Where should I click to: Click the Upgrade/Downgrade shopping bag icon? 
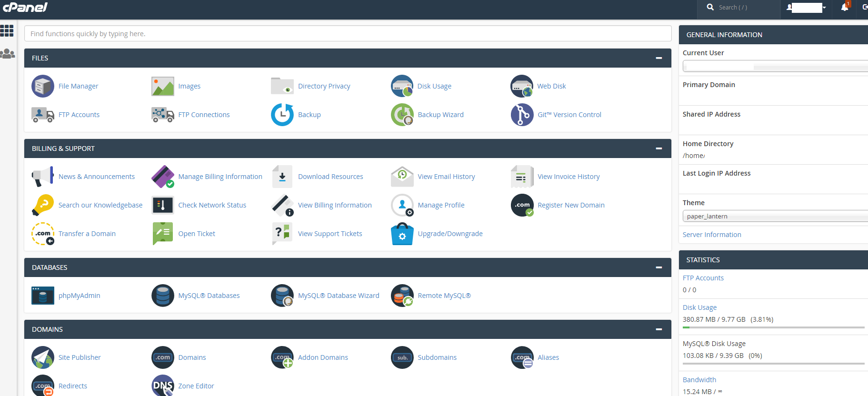(402, 234)
